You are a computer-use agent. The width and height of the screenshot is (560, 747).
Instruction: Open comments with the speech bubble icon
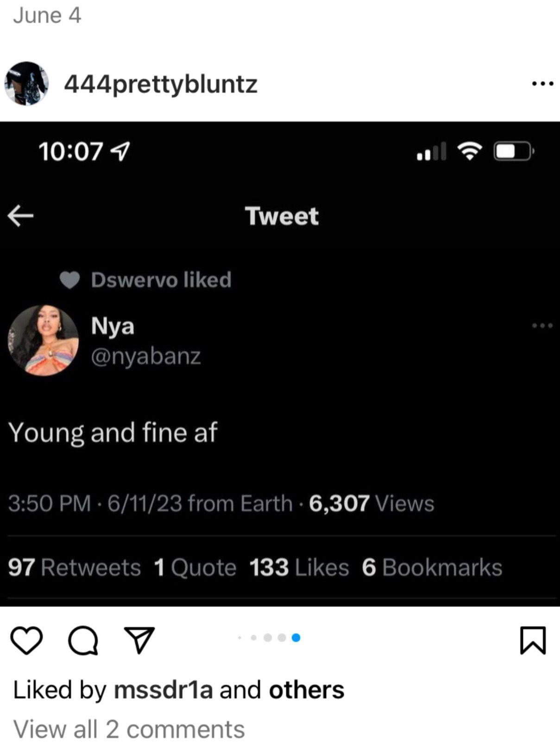[83, 640]
